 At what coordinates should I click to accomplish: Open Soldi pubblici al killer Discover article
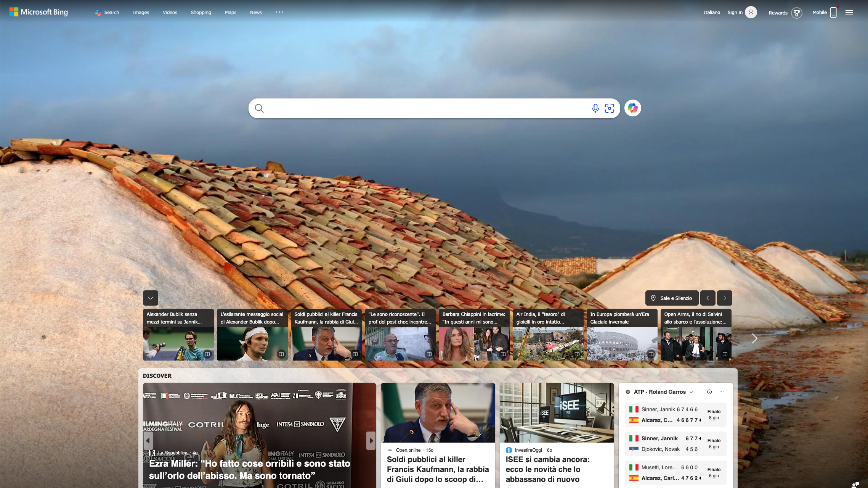point(438,469)
